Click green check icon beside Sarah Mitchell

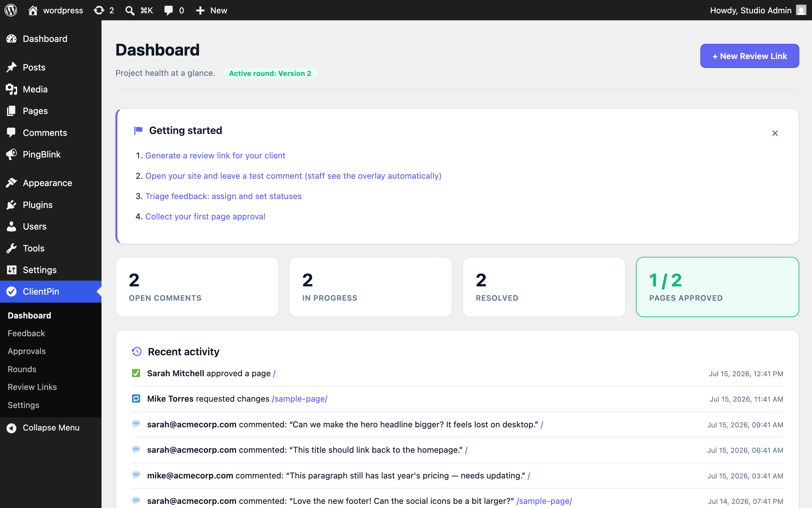(x=136, y=373)
